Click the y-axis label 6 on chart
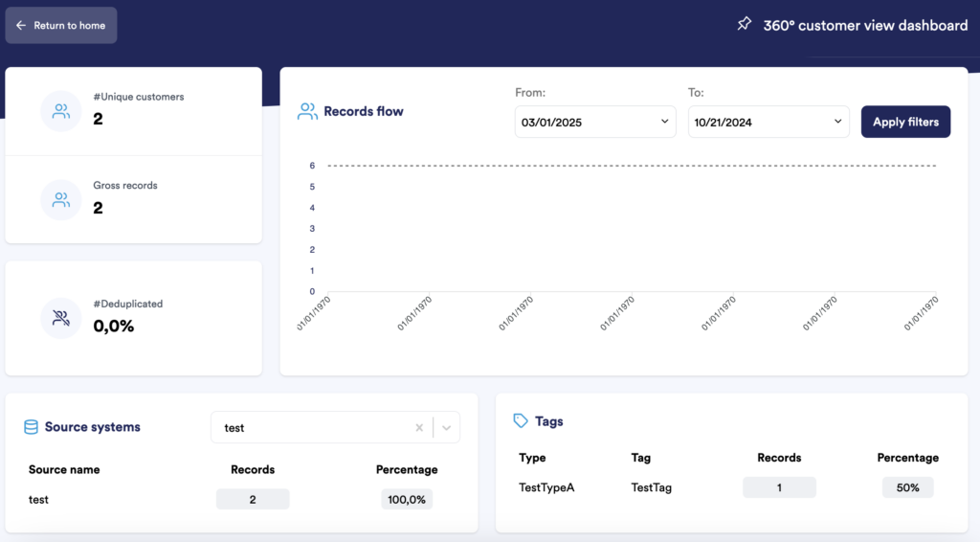 pos(312,166)
